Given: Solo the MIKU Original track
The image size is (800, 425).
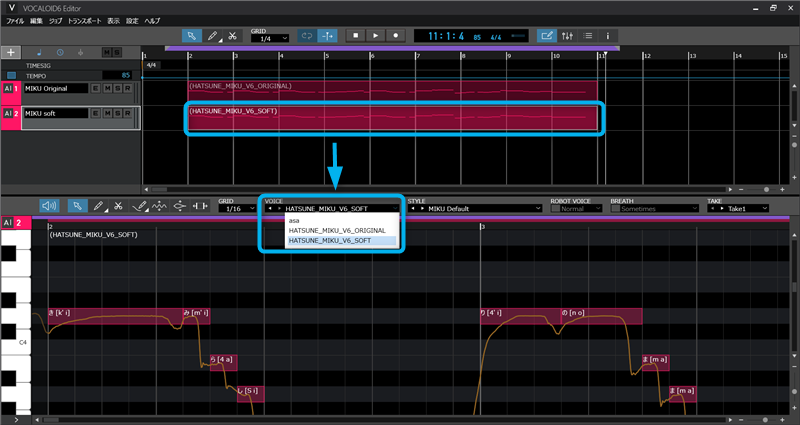Looking at the screenshot, I should coord(117,88).
